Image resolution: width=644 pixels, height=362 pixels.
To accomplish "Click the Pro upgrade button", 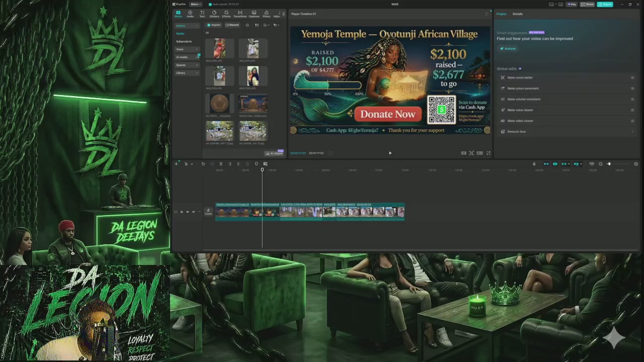I will pos(572,5).
